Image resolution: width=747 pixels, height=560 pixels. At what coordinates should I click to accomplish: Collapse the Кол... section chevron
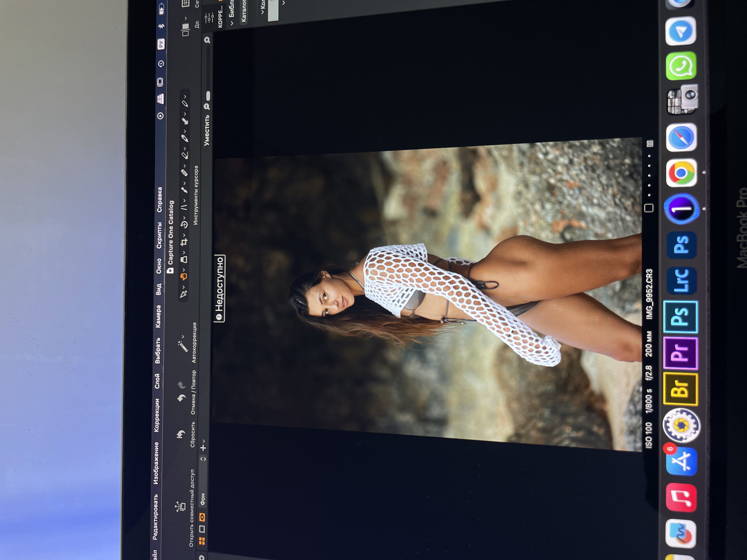coord(263,12)
